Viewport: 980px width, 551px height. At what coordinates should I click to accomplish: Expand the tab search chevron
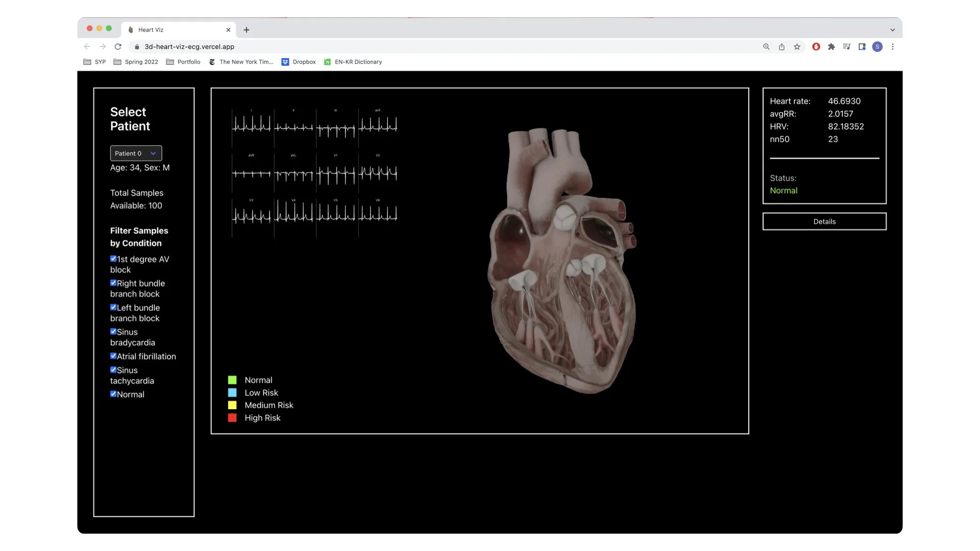[893, 30]
